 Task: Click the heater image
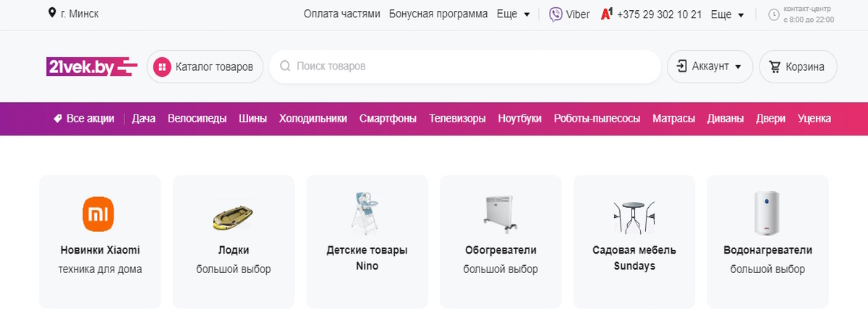[x=501, y=213]
